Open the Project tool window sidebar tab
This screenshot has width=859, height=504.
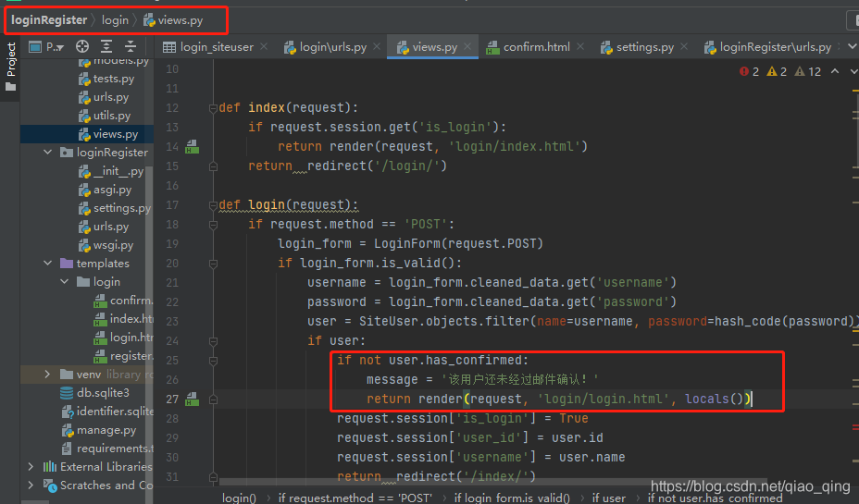click(x=10, y=68)
